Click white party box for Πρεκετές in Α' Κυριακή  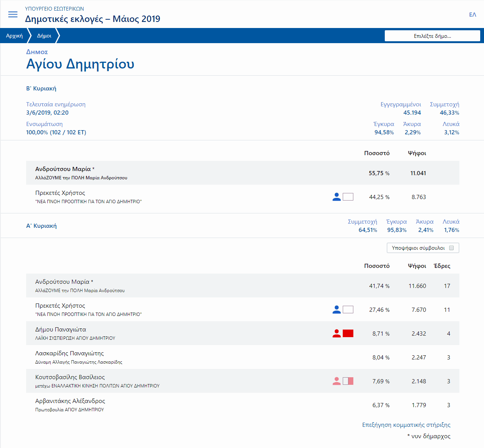click(348, 310)
